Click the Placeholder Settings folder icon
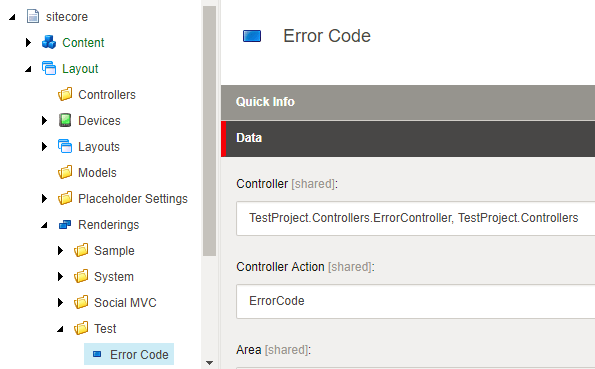 (65, 198)
